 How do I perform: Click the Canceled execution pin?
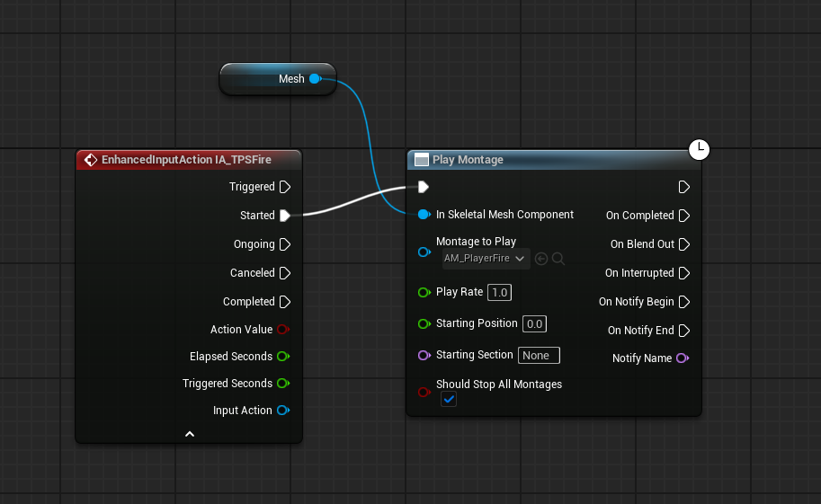click(x=285, y=273)
